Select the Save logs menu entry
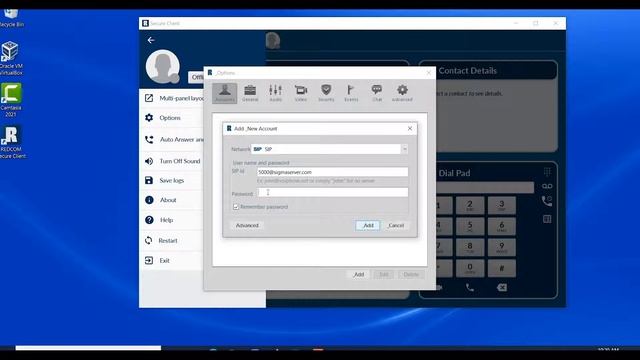Image resolution: width=640 pixels, height=360 pixels. click(171, 180)
